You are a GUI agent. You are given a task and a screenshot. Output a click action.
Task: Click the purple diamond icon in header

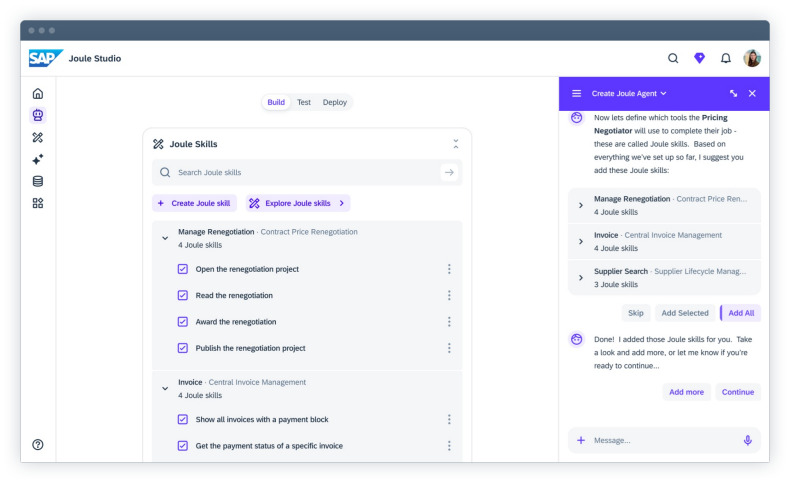tap(699, 58)
